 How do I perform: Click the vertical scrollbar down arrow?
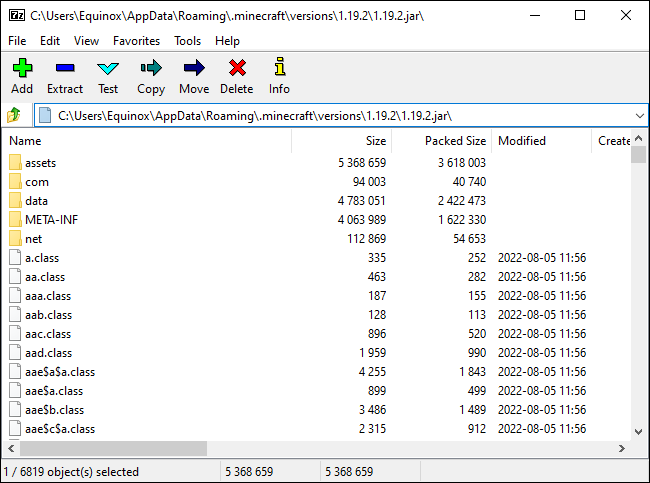[639, 432]
